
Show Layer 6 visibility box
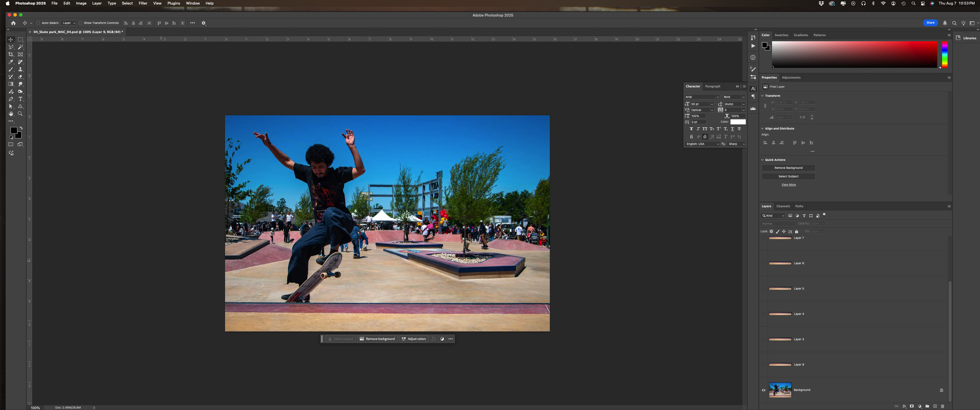coord(763,263)
